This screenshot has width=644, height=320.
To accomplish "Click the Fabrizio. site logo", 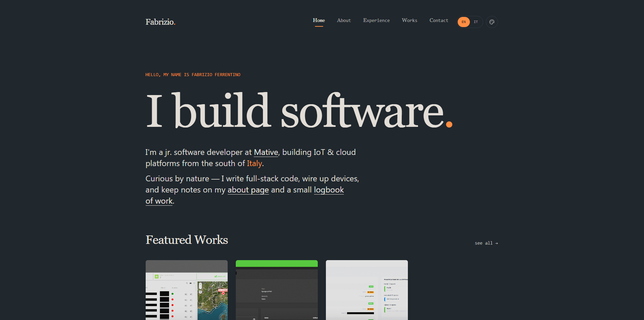I will click(x=160, y=22).
